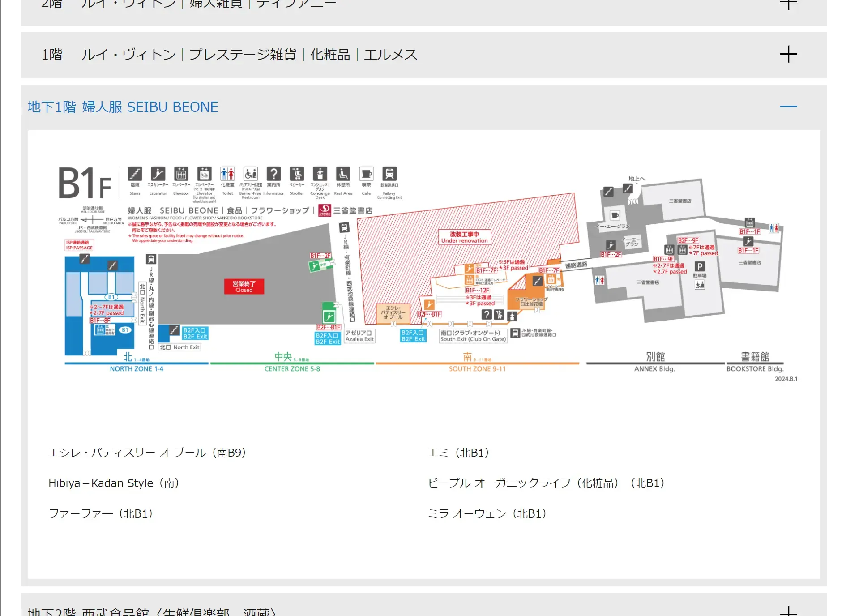846x616 pixels.
Task: Click the Rest Area legend icon
Action: click(343, 174)
